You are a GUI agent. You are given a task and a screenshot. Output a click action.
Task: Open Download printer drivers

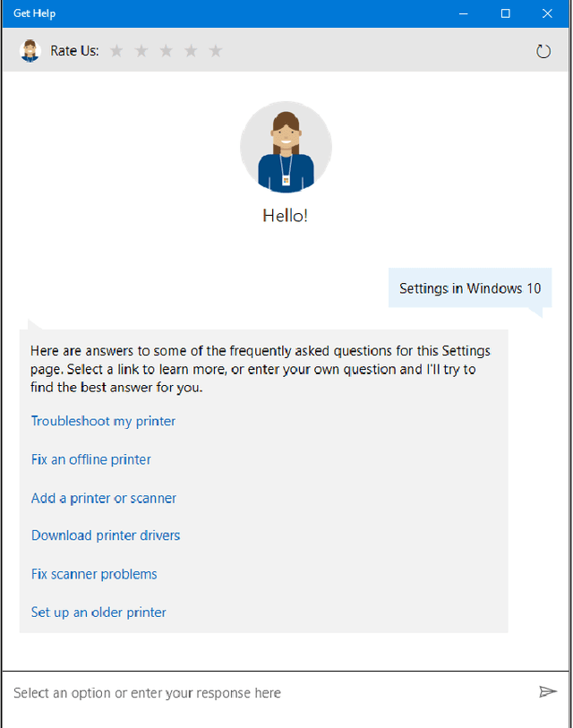[x=106, y=535]
